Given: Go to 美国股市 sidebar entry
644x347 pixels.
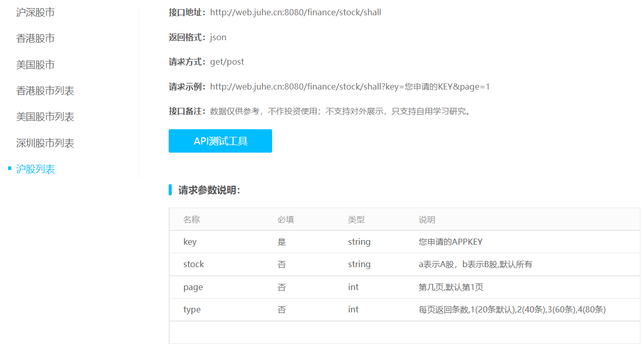Looking at the screenshot, I should coord(35,65).
